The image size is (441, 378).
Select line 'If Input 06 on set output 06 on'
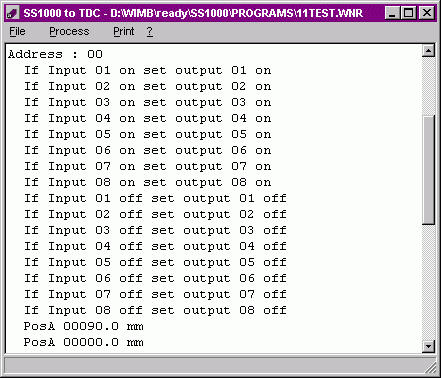click(147, 150)
